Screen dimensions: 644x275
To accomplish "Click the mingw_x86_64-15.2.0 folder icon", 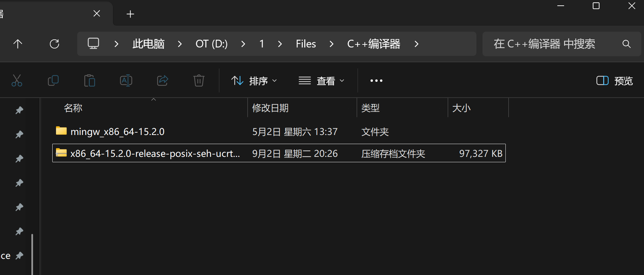I will [x=61, y=131].
